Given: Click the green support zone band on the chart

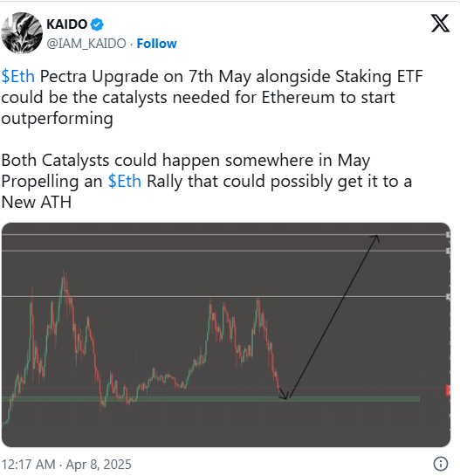Looking at the screenshot, I should pos(210,399).
